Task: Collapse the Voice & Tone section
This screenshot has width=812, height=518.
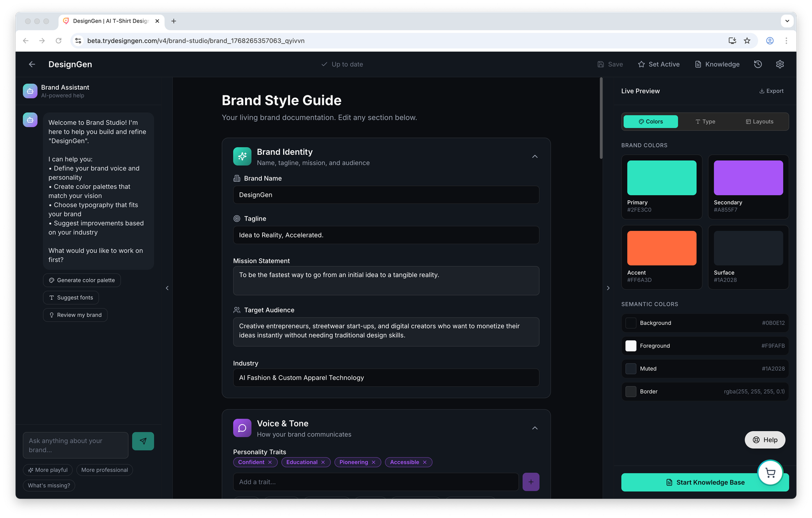Action: (x=534, y=428)
